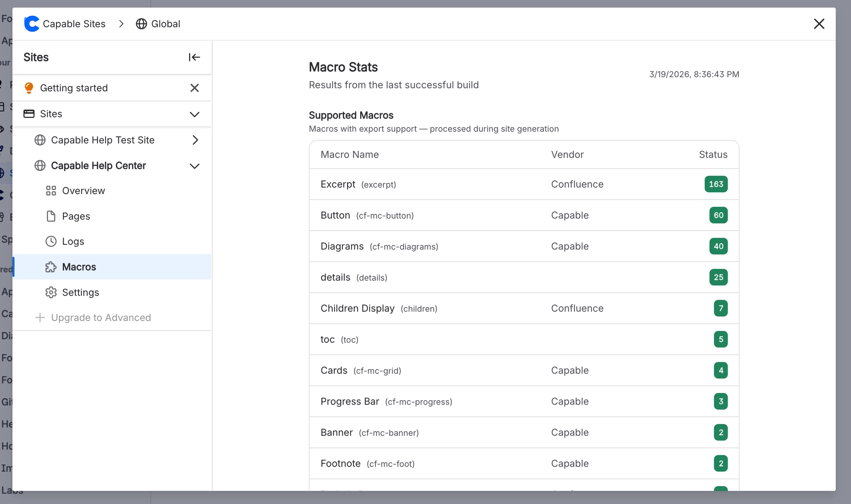
Task: Click the Status column header
Action: [713, 154]
